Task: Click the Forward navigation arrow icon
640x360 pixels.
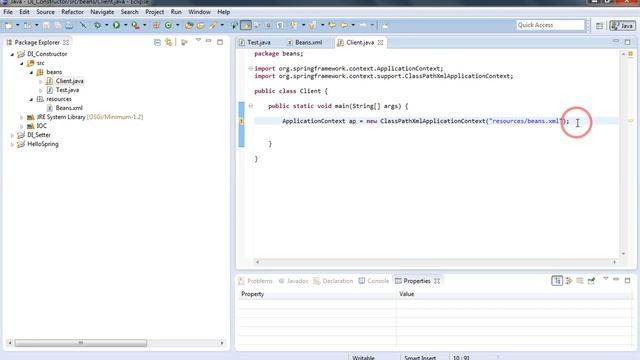Action: coord(363,25)
